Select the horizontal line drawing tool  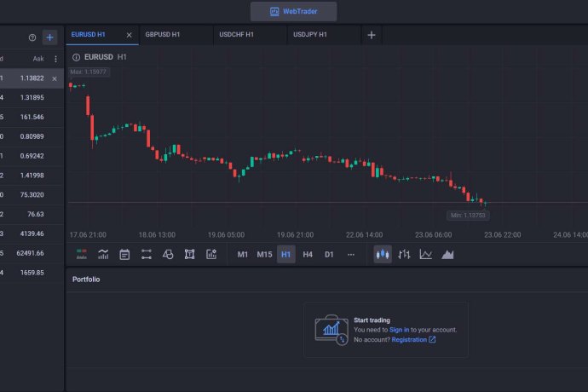point(147,254)
